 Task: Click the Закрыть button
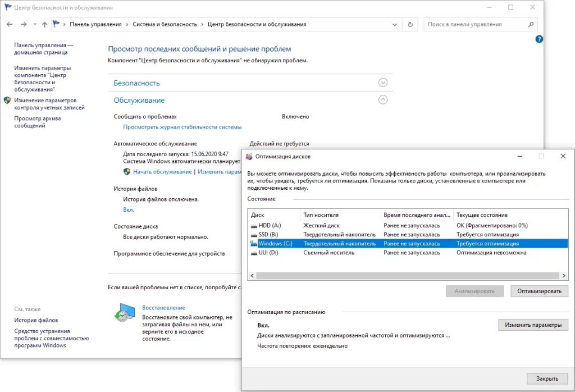547,379
